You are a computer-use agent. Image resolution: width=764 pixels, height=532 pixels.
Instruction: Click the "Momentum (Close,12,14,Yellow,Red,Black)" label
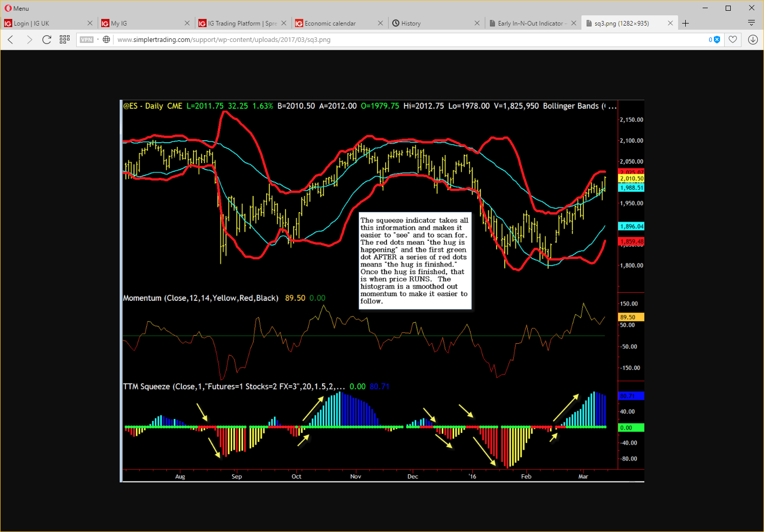tap(201, 298)
